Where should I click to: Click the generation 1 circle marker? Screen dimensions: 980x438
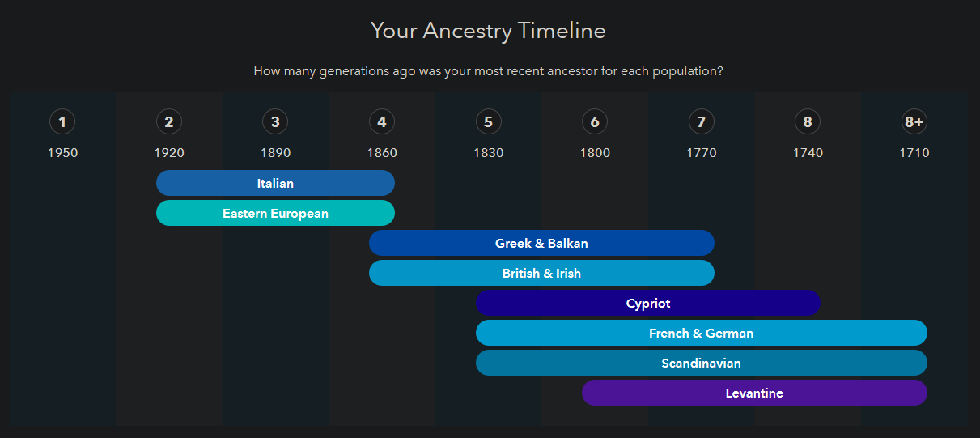pyautogui.click(x=62, y=122)
